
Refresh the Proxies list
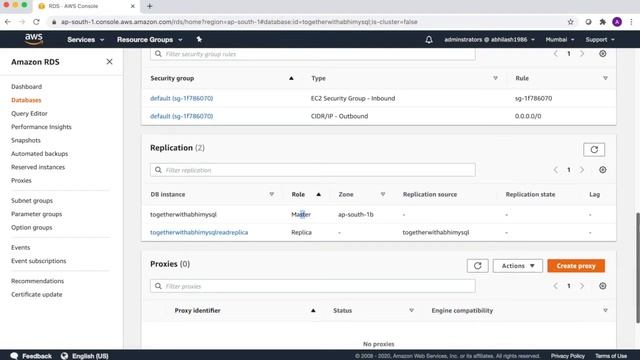478,266
